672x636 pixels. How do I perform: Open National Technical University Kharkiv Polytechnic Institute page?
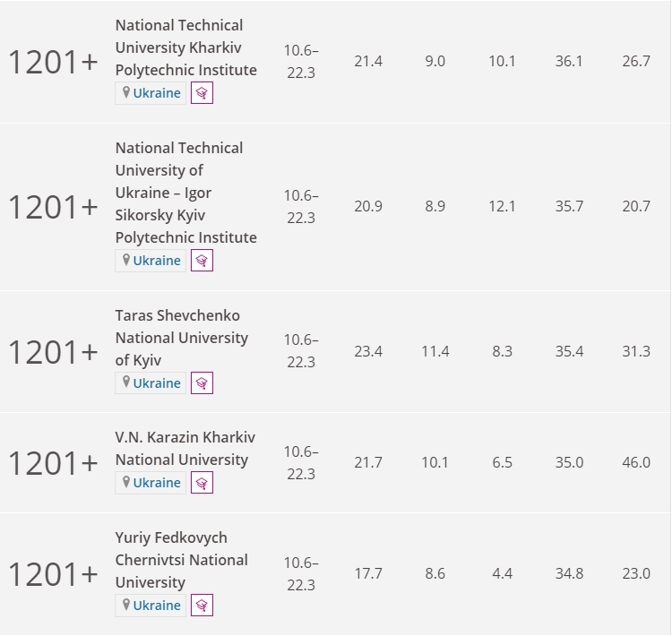click(x=186, y=47)
